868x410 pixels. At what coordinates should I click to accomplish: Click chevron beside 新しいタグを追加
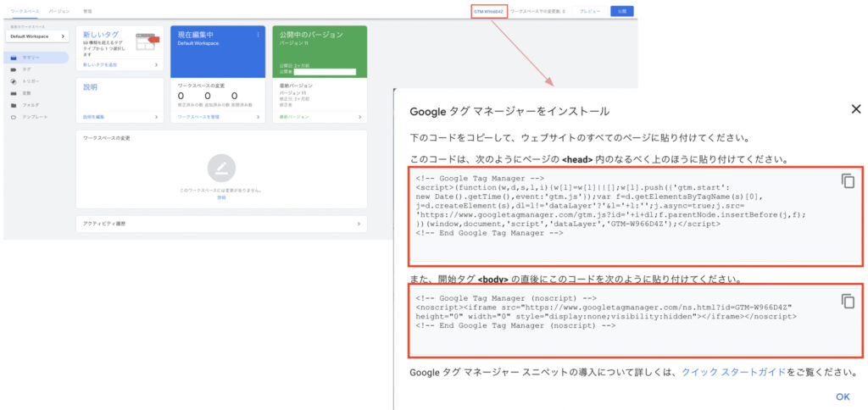pyautogui.click(x=156, y=64)
